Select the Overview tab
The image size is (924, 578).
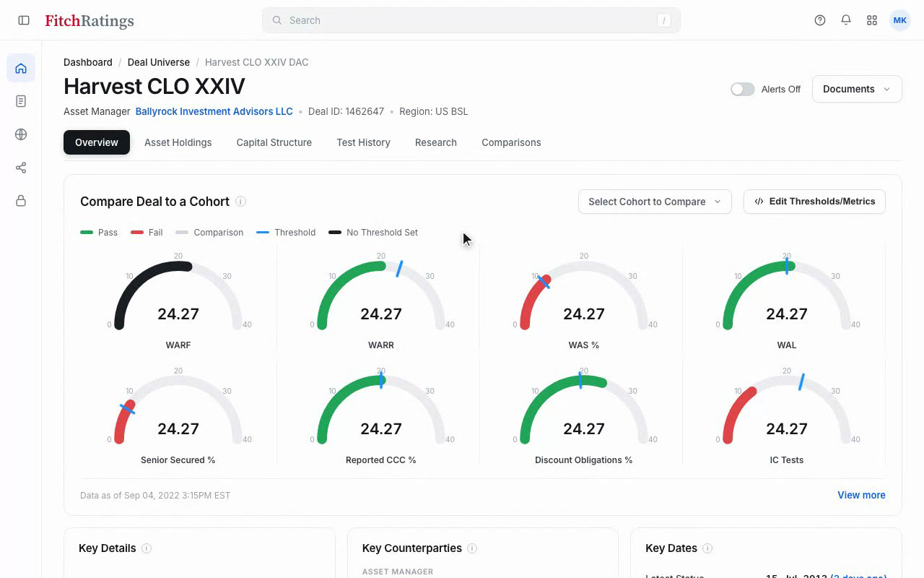coord(97,142)
